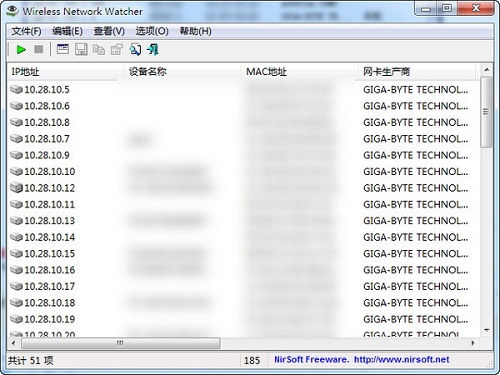Sort by the 网卡生产商 column header
Viewport: 500px width, 375px height.
pyautogui.click(x=417, y=72)
